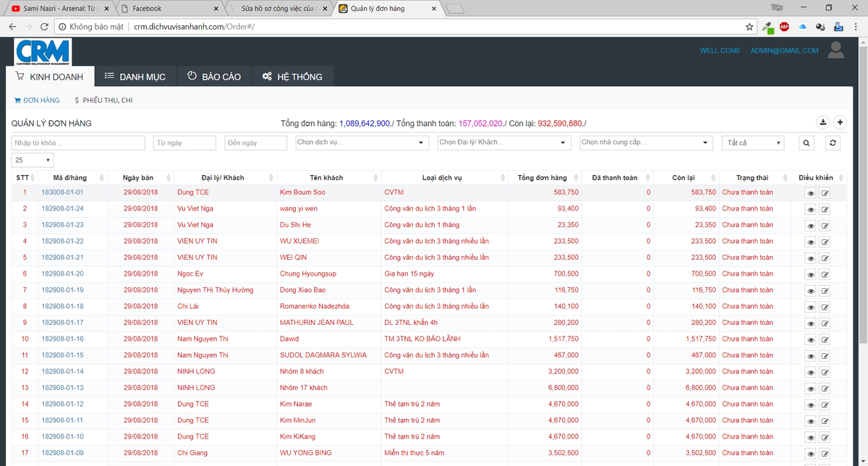
Task: Open the HỆ THỐNG menu
Action: pyautogui.click(x=292, y=77)
